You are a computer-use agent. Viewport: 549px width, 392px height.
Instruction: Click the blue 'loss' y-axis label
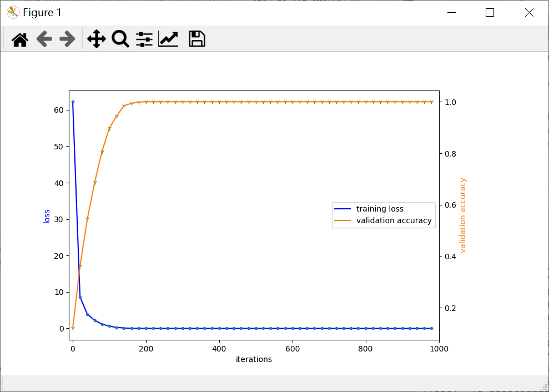(x=47, y=217)
